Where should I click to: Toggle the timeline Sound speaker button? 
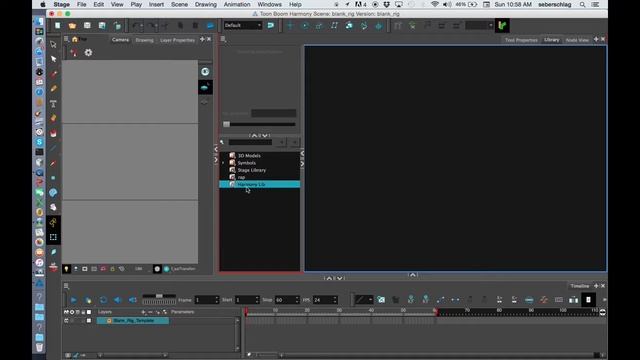tap(118, 300)
